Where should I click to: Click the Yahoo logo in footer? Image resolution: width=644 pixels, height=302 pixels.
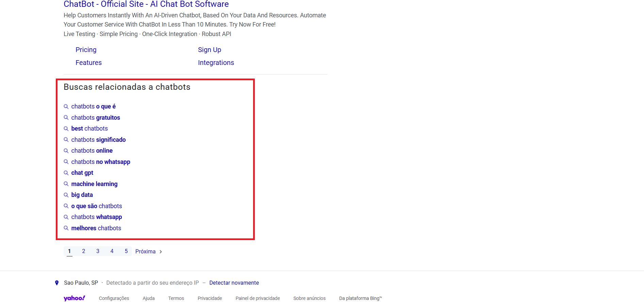(74, 298)
